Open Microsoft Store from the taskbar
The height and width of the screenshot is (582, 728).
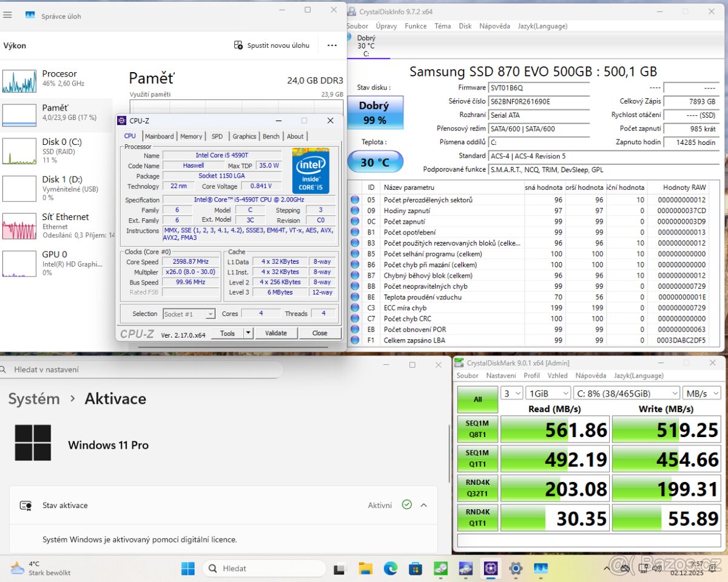[416, 569]
